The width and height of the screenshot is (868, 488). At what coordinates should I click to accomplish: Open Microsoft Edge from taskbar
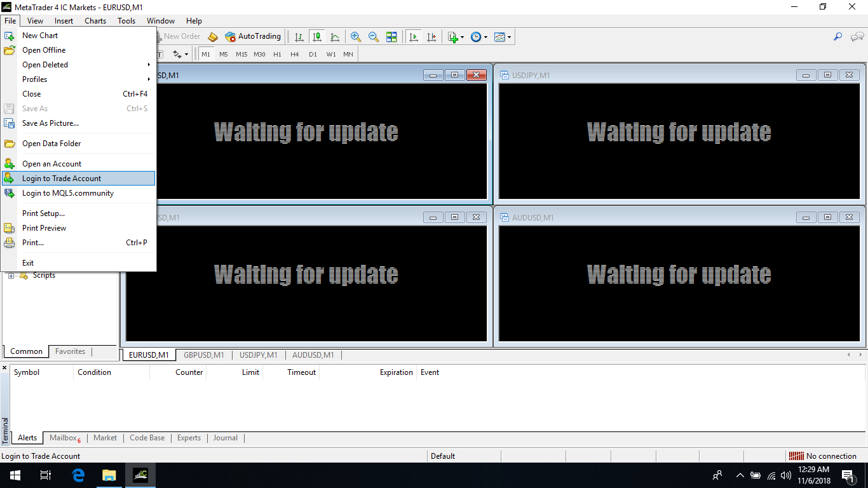78,475
